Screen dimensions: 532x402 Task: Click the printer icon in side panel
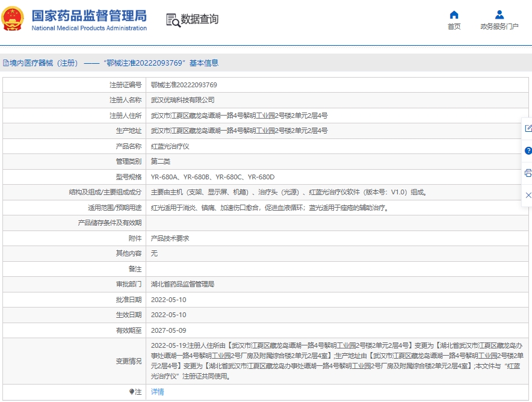[528, 173]
